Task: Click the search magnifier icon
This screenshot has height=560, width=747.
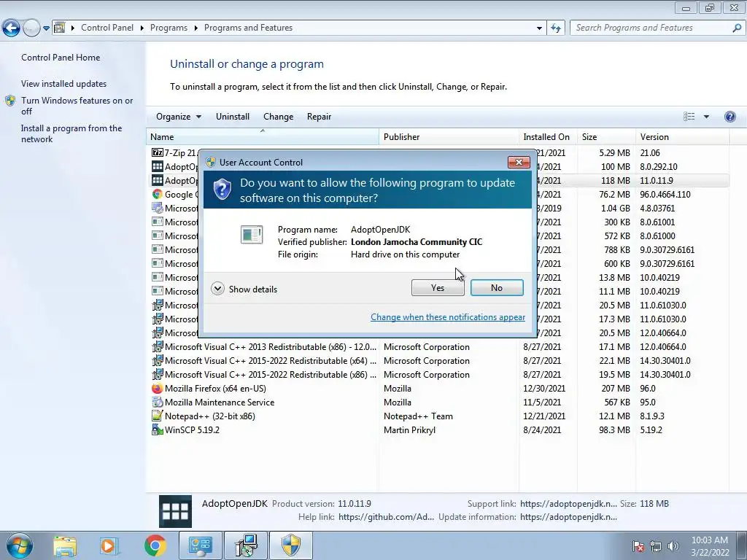Action: (737, 28)
